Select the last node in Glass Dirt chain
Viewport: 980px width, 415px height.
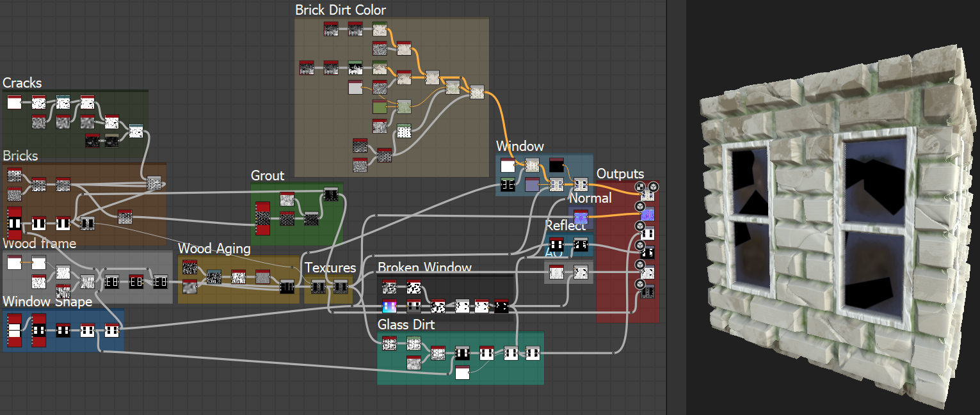point(533,352)
